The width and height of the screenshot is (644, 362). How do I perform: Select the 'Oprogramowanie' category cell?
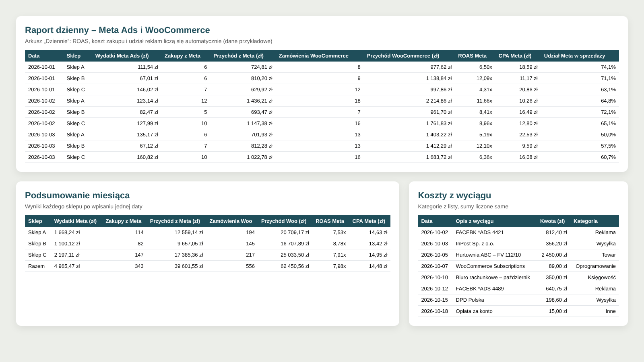[x=596, y=266]
